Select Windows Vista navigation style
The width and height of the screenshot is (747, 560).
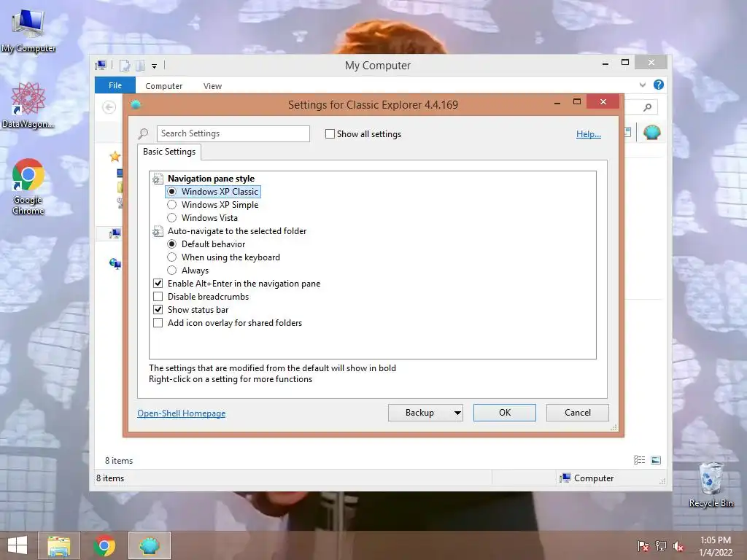coord(172,217)
